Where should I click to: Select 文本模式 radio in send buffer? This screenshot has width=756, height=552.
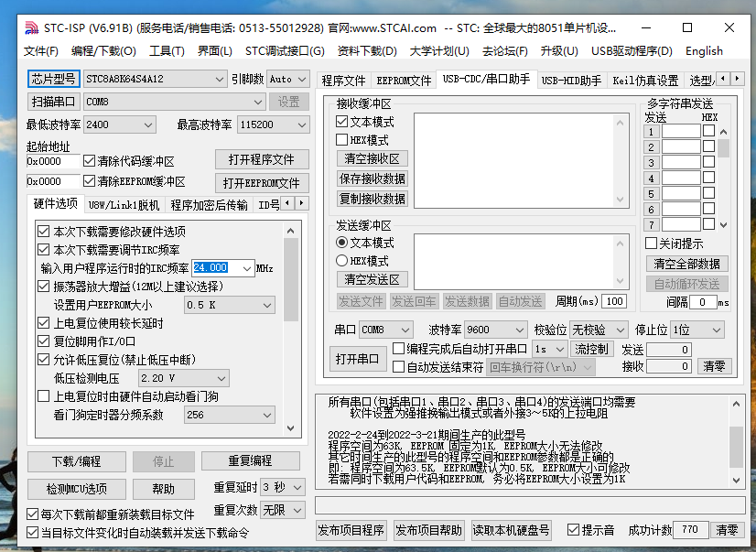(341, 243)
